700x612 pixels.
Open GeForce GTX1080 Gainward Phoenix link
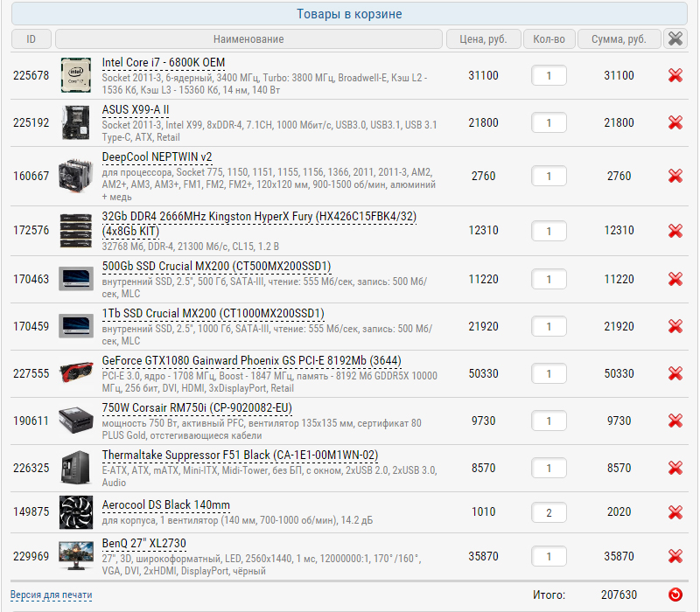pyautogui.click(x=251, y=361)
